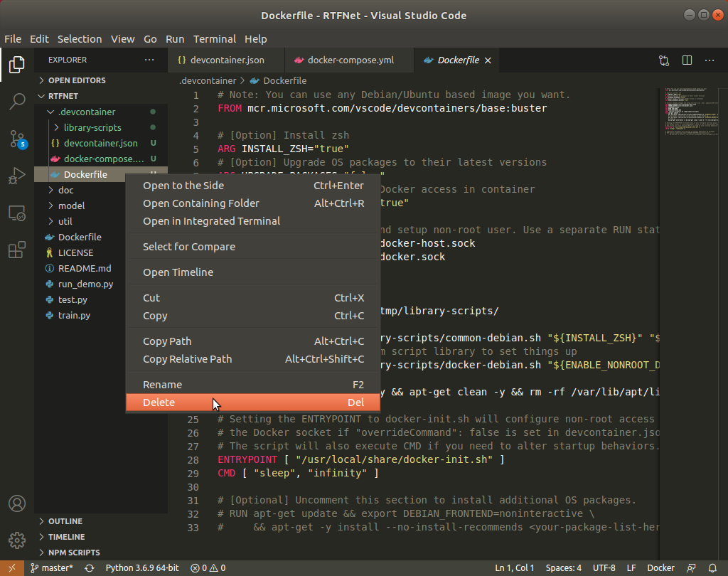The image size is (728, 576).
Task: Collapse the .devcontainer folder
Action: [101, 112]
